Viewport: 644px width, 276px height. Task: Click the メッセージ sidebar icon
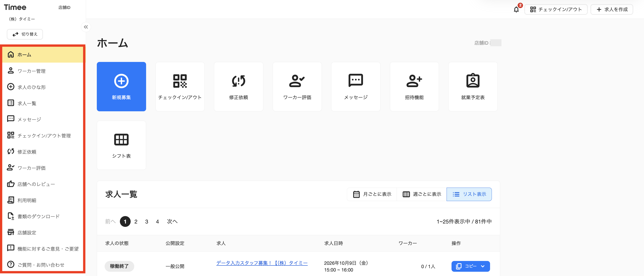(x=11, y=119)
